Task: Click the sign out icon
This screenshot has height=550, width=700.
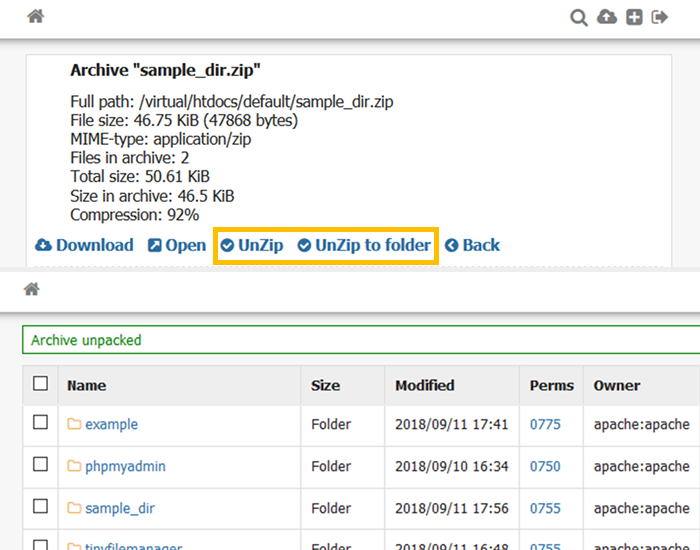Action: (x=660, y=17)
